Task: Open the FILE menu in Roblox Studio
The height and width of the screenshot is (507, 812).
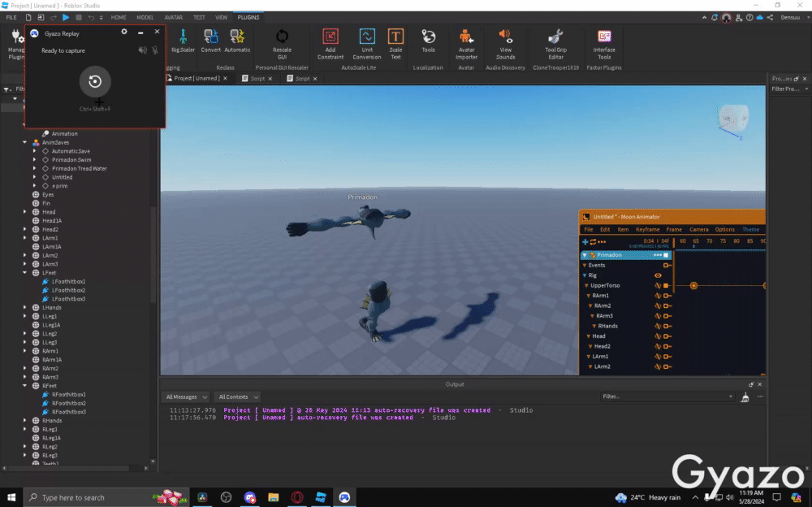Action: [x=11, y=17]
